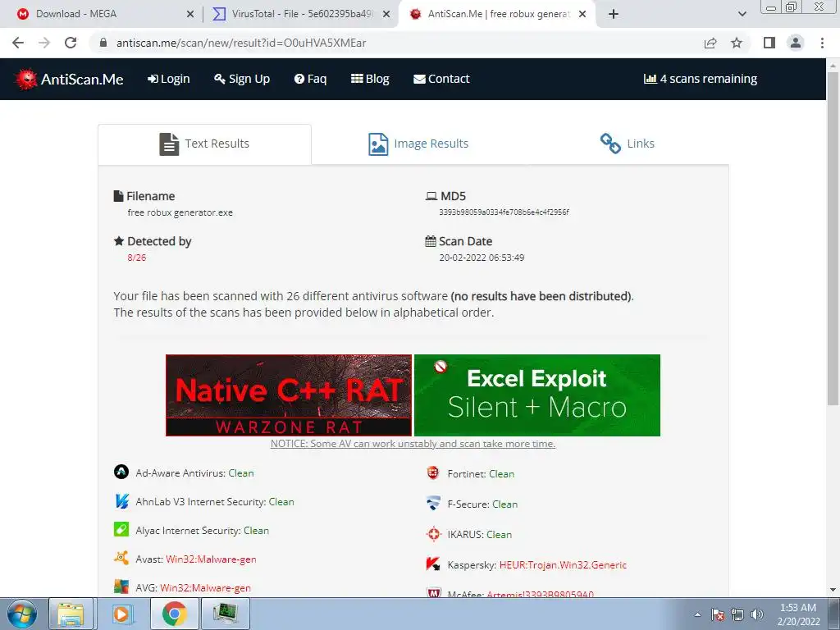The image size is (840, 630).
Task: Click Excel Exploit Silent Macro banner
Action: coord(537,395)
